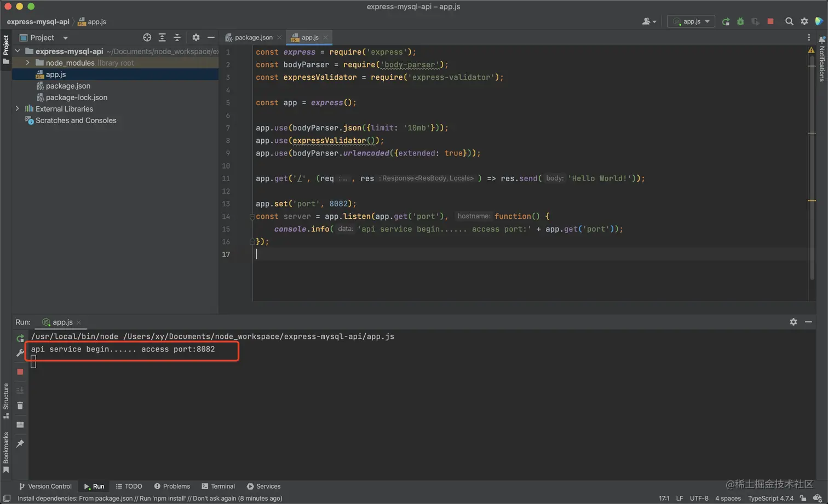Open Version Control tool window
The image size is (828, 504).
45,486
